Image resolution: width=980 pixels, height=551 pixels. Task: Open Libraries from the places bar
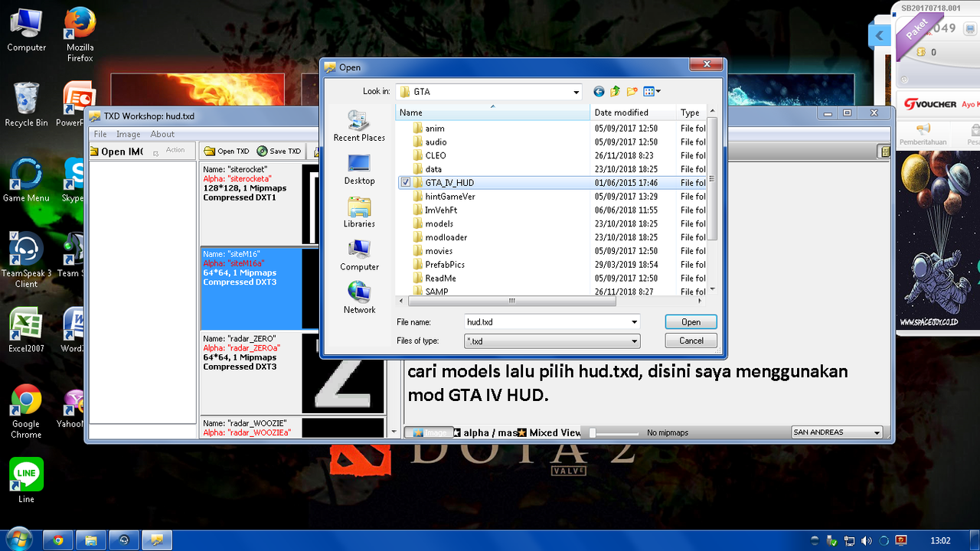[359, 212]
